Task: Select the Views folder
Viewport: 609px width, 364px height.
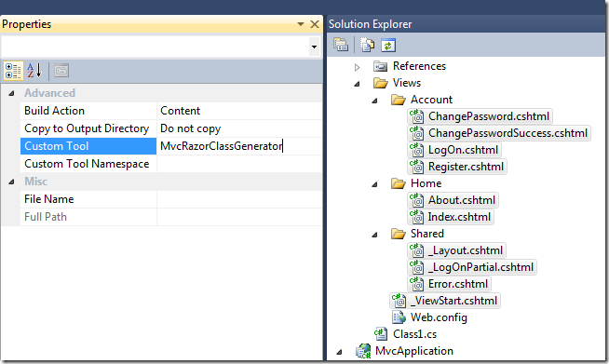Action: [407, 83]
